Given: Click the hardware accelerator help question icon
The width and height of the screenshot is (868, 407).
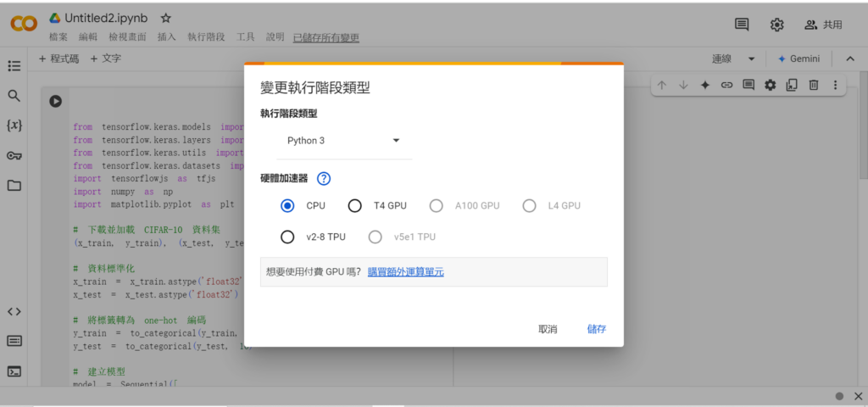Looking at the screenshot, I should click(x=323, y=179).
